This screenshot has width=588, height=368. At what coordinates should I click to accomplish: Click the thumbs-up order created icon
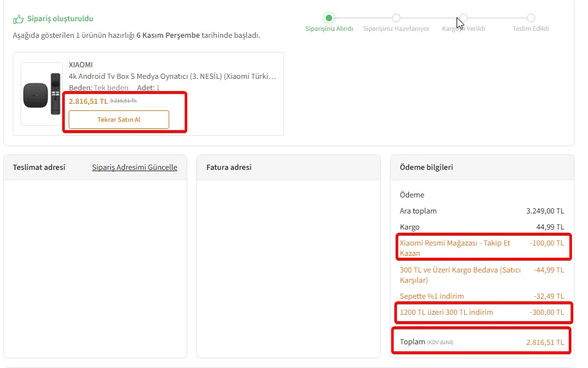(18, 19)
